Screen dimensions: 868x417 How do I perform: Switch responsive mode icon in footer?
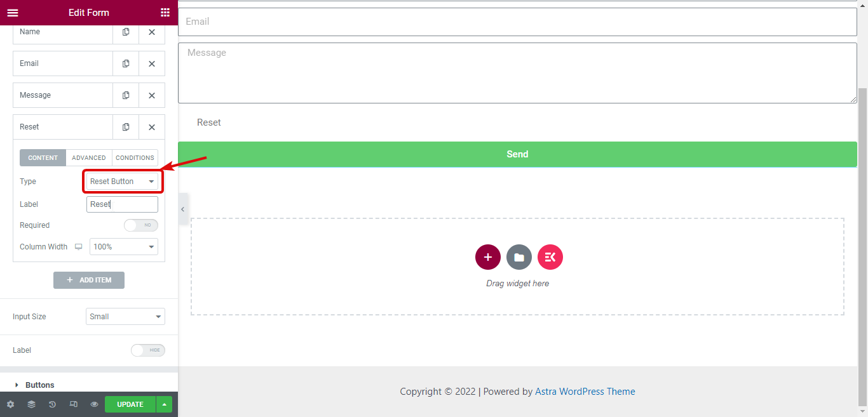point(73,404)
